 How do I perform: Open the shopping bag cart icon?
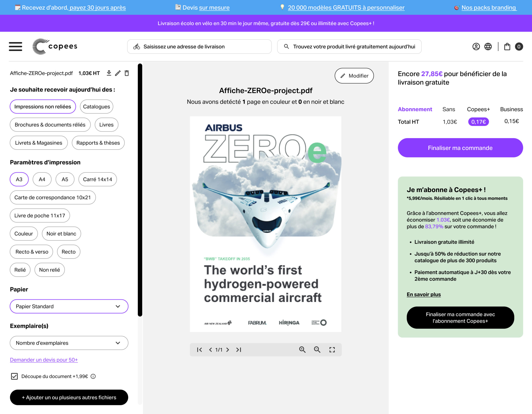click(x=507, y=47)
